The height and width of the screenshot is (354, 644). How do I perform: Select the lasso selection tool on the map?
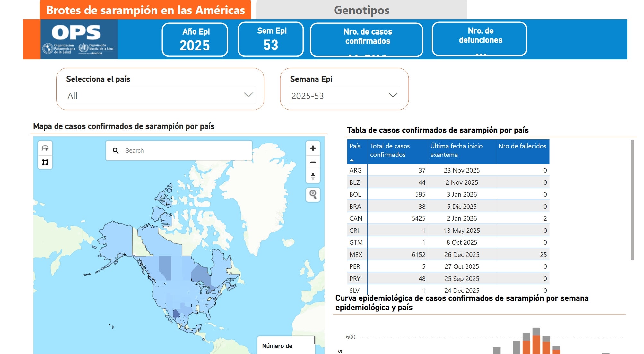tap(45, 148)
